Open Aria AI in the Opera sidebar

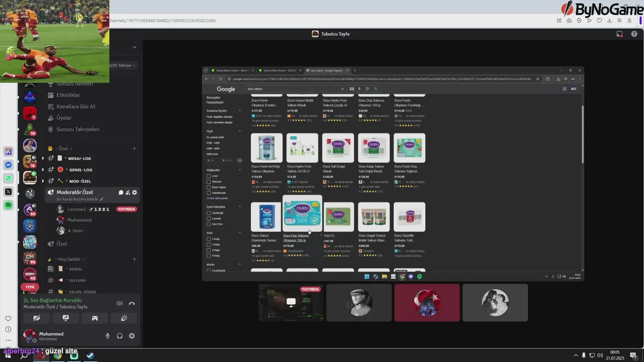[9, 151]
